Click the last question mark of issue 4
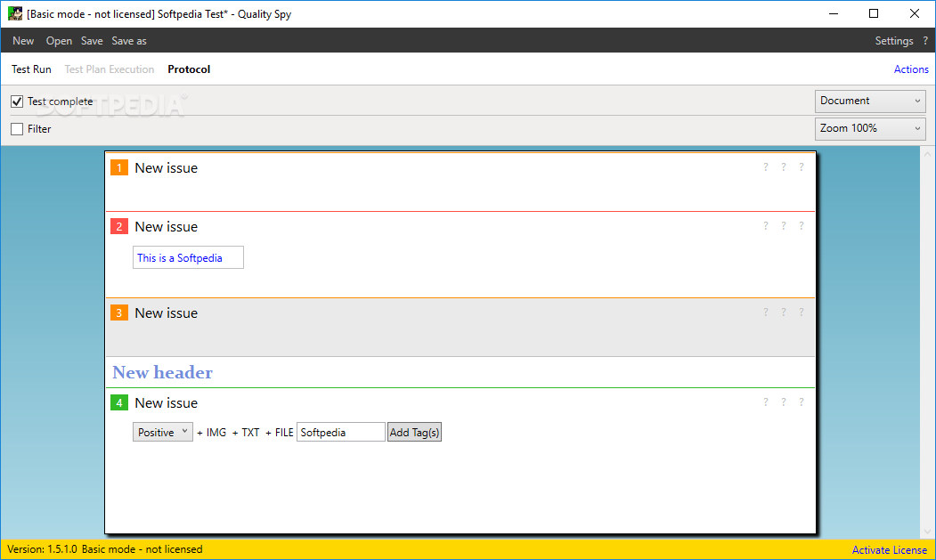Viewport: 936px width, 560px height. tap(802, 402)
